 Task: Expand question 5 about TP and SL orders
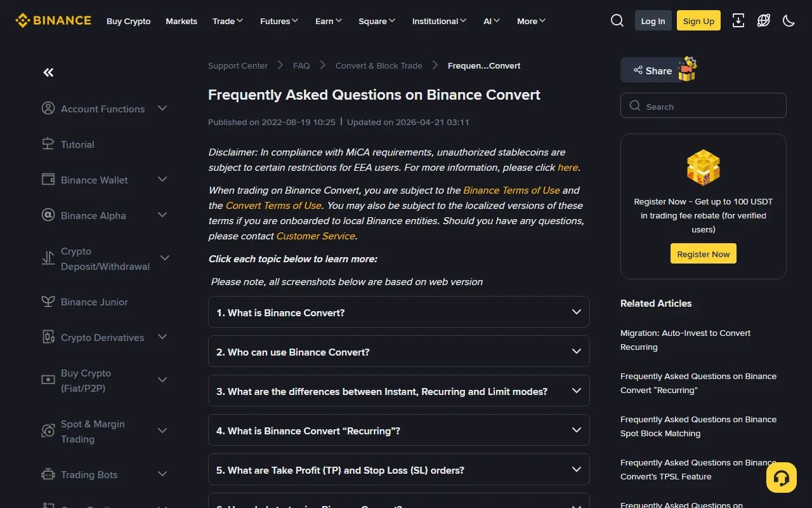[x=399, y=469]
